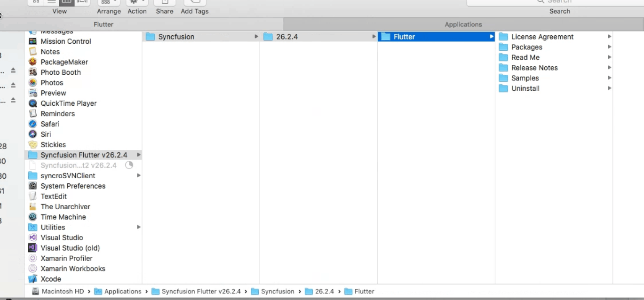The width and height of the screenshot is (644, 300).
Task: Click the Action gear toolbar button
Action: pos(137,2)
